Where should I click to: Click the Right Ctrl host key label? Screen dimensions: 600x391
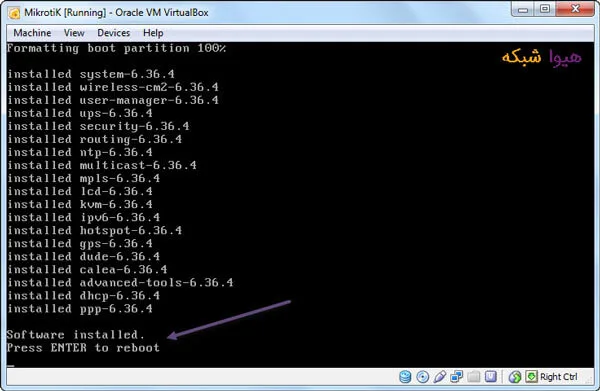(559, 377)
